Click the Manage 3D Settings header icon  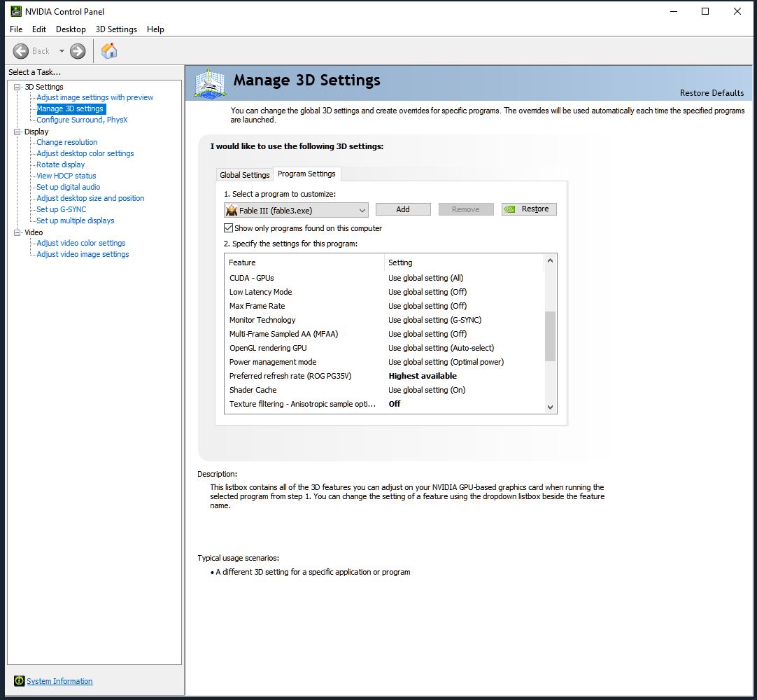click(210, 83)
